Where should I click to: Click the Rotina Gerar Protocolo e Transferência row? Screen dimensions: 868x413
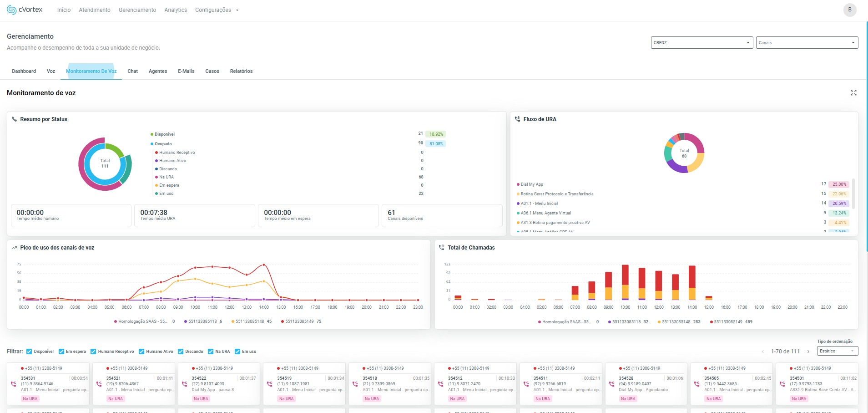(x=683, y=194)
